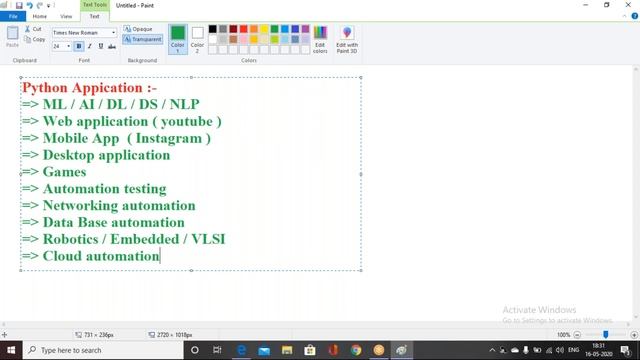This screenshot has height=360, width=640.
Task: Pick the black color swatch
Action: 213,29
